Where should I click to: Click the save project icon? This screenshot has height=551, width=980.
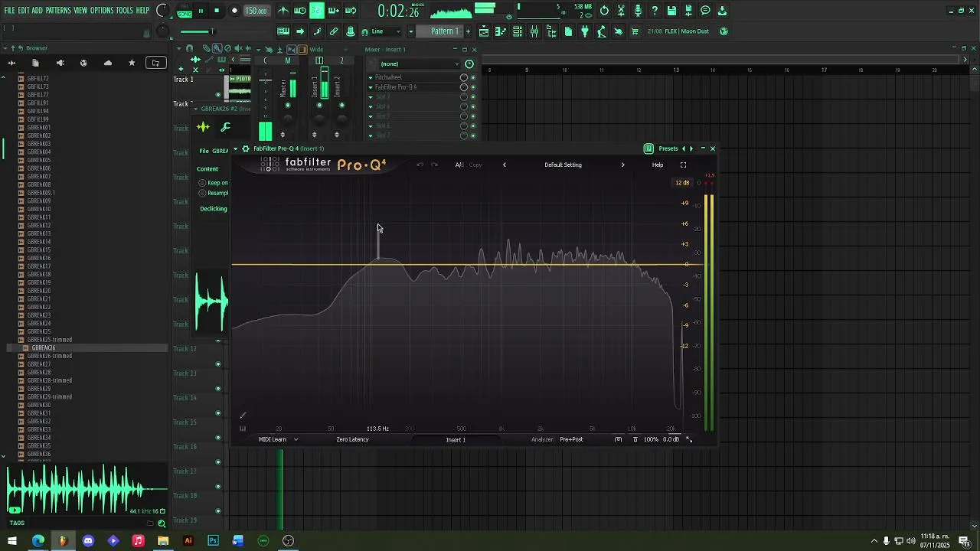(x=671, y=11)
